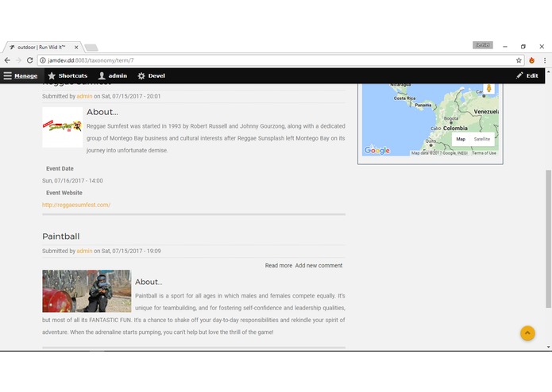The width and height of the screenshot is (552, 392).
Task: Click admin author link on Reggae Sumfest
Action: coord(84,96)
